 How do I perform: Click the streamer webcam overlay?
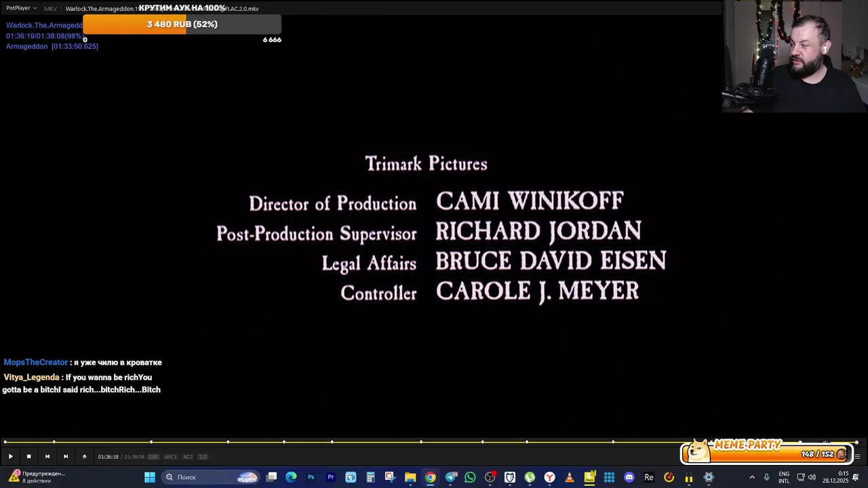coord(795,56)
